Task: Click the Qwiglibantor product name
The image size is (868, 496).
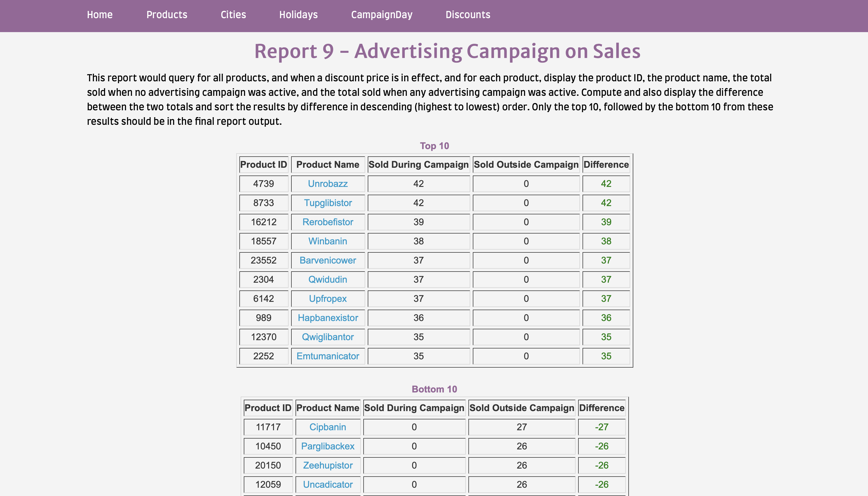Action: (328, 337)
